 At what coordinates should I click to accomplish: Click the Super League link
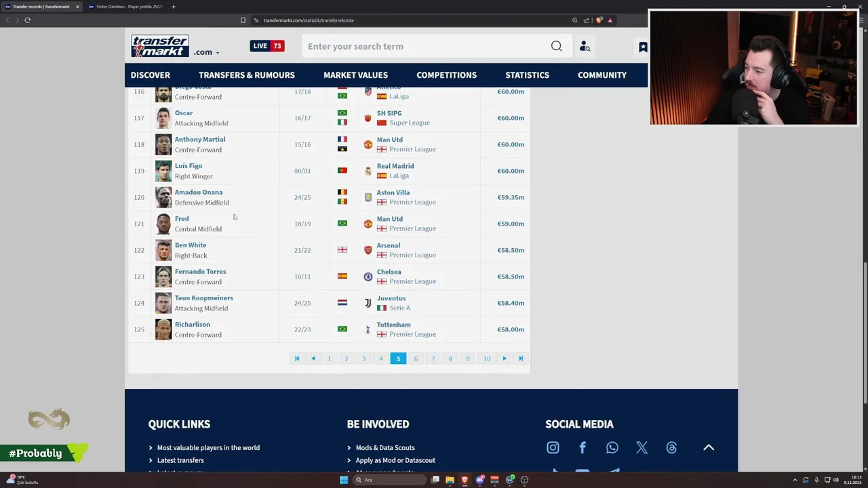point(410,123)
